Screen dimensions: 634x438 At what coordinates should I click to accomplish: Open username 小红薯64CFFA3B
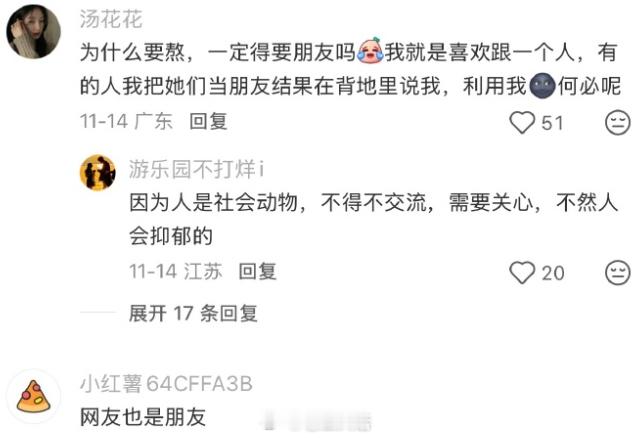click(x=166, y=383)
